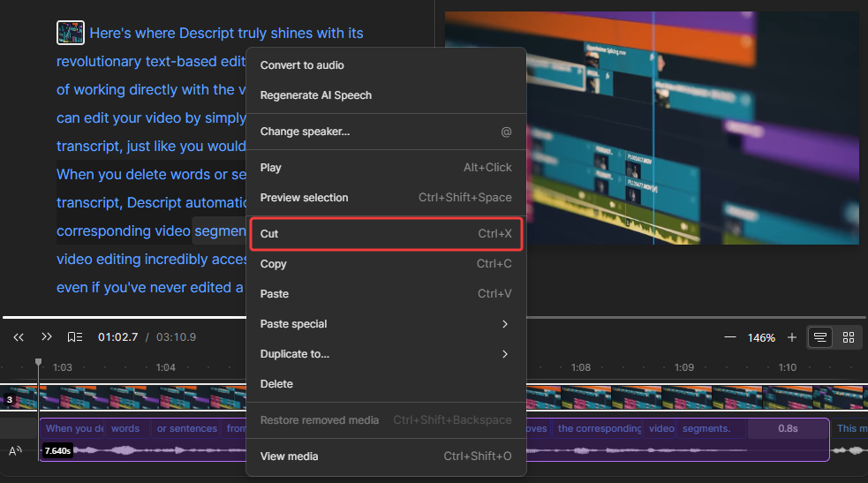Click the skip forward double-chevron icon
The width and height of the screenshot is (868, 483).
[47, 337]
